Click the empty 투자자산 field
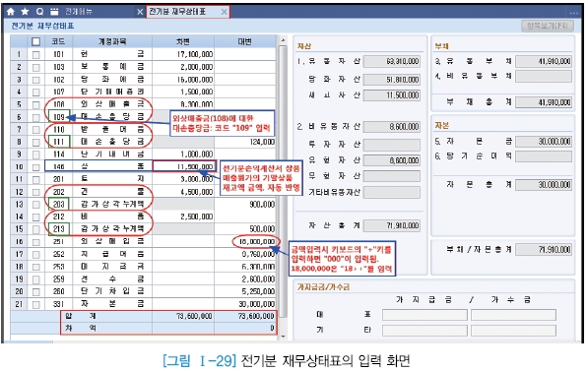 click(391, 145)
